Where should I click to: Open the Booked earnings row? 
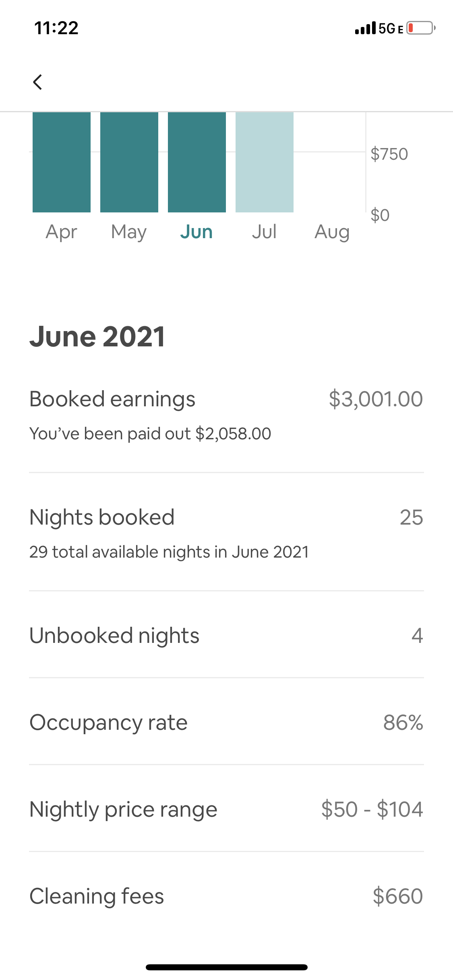[226, 414]
